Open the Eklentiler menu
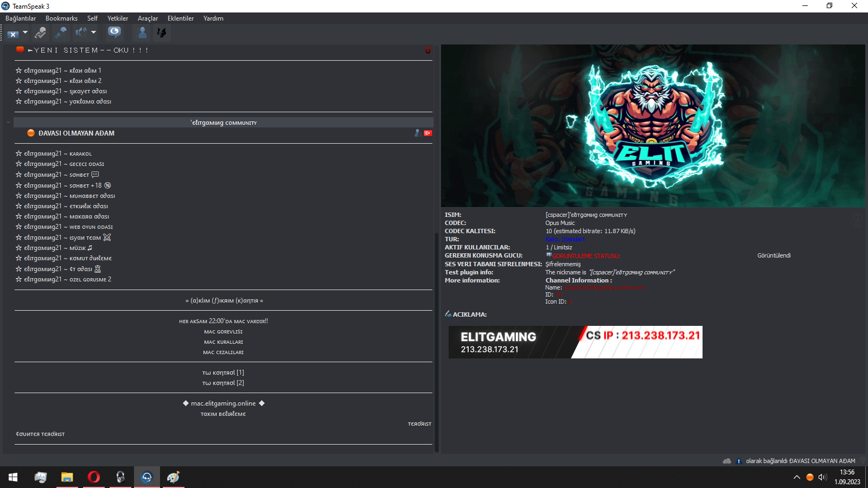Image resolution: width=868 pixels, height=488 pixels. (181, 18)
